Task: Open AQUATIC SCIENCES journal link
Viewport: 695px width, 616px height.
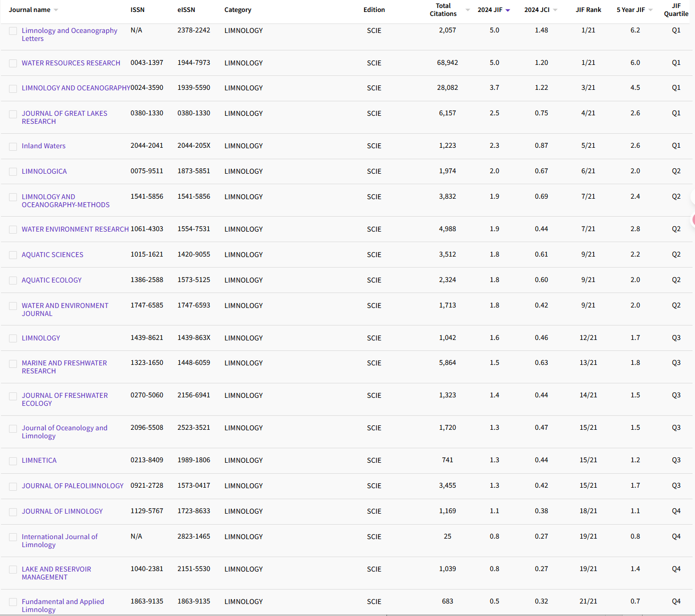Action: coord(52,255)
